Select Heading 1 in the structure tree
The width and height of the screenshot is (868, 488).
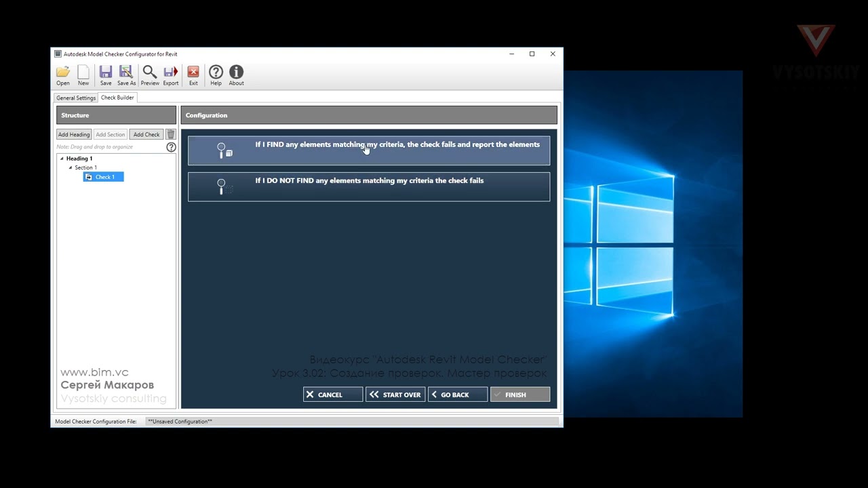[79, 159]
